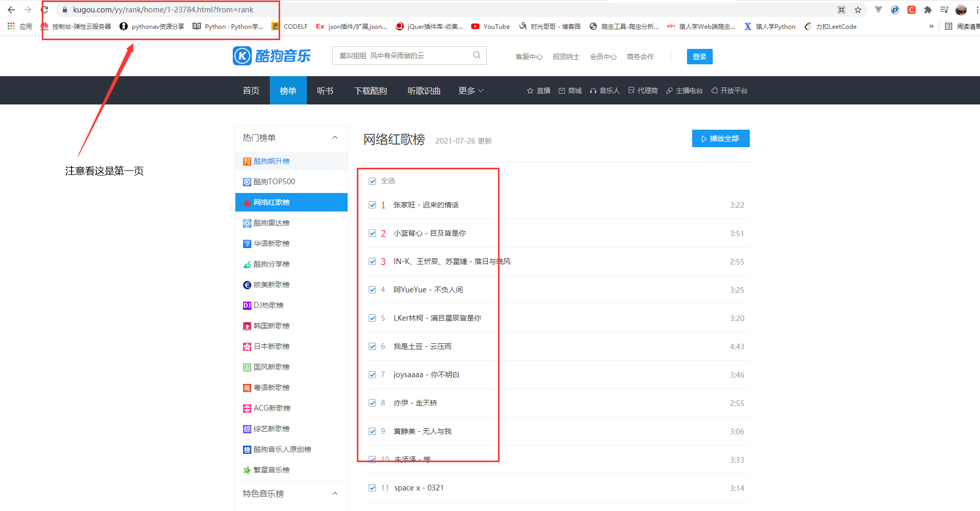Switch to the 听书 tab

click(x=325, y=90)
